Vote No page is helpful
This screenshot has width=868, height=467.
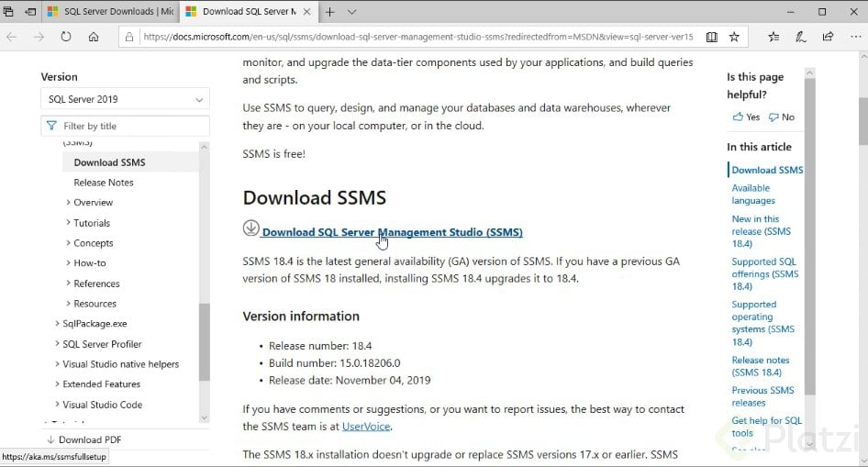coord(782,117)
